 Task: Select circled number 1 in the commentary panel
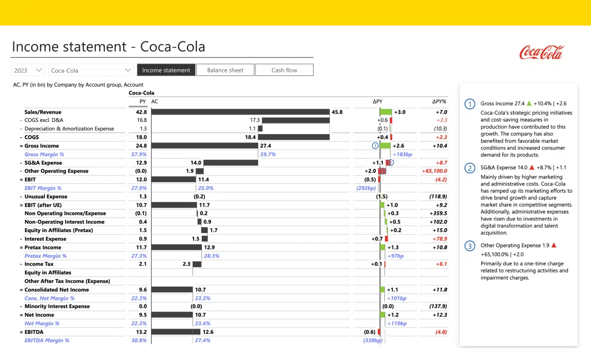click(x=469, y=104)
